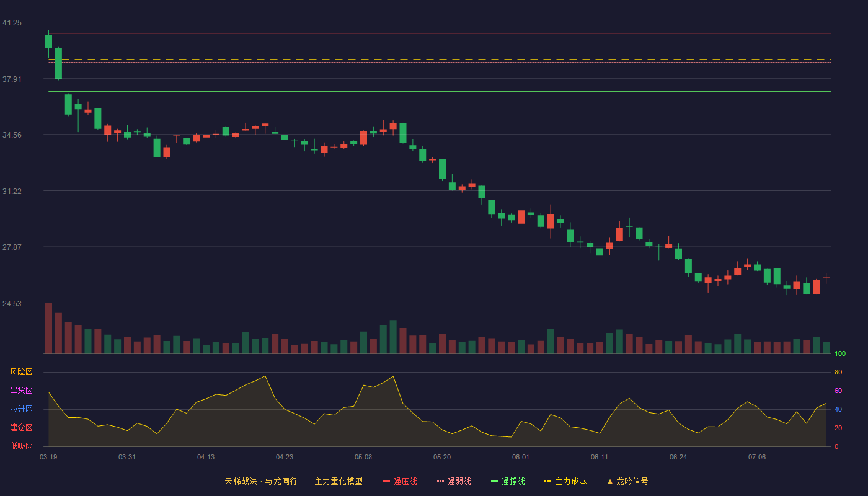Screen dimensions: 868x496
Task: Click the green 强撑线 support line on chart
Action: coord(440,92)
